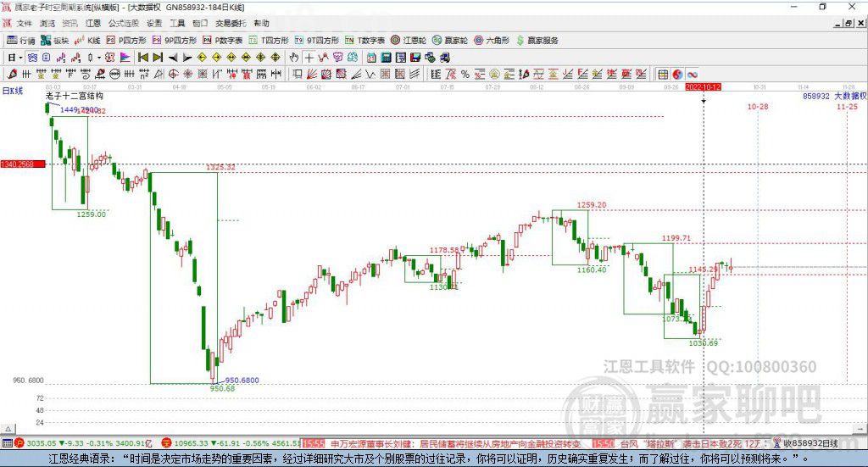This screenshot has height=467, width=868.
Task: Click the 11-25 future date label
Action: 847,106
